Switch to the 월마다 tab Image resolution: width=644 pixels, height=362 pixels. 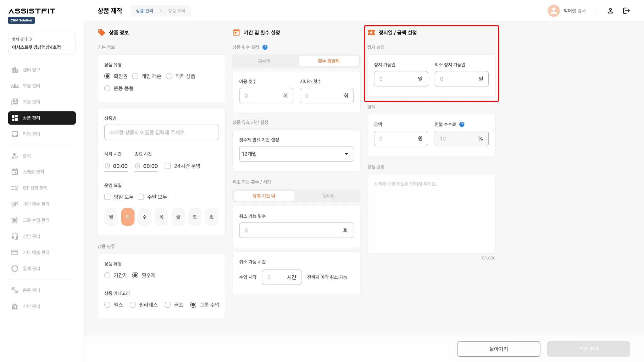coord(329,196)
